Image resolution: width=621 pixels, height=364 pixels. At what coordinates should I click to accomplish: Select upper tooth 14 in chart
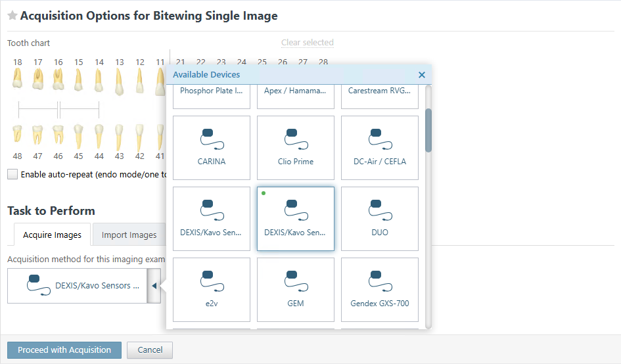pos(99,80)
